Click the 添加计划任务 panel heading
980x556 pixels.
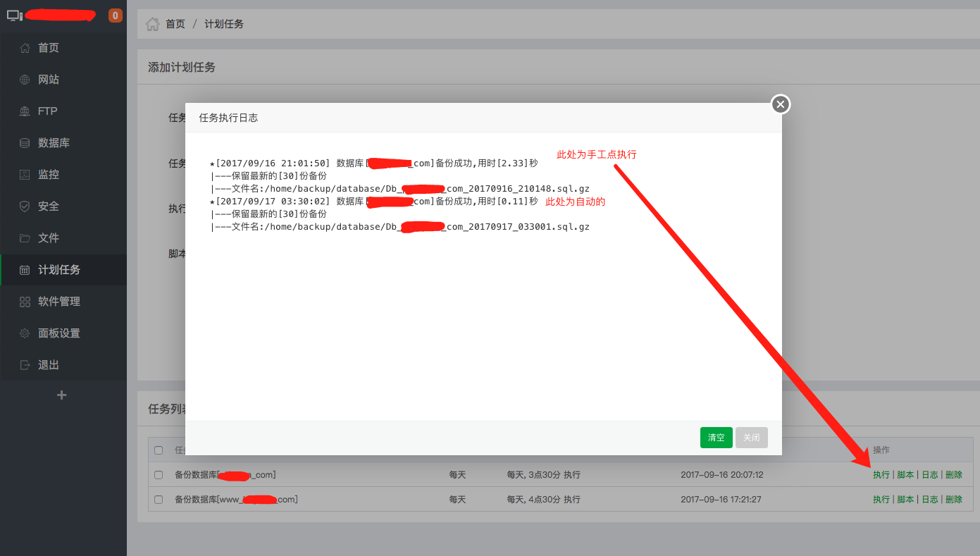tap(182, 68)
